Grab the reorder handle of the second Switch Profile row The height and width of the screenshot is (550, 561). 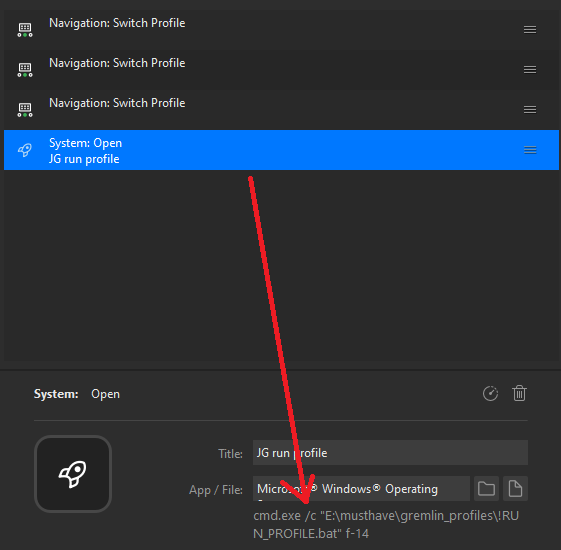530,69
